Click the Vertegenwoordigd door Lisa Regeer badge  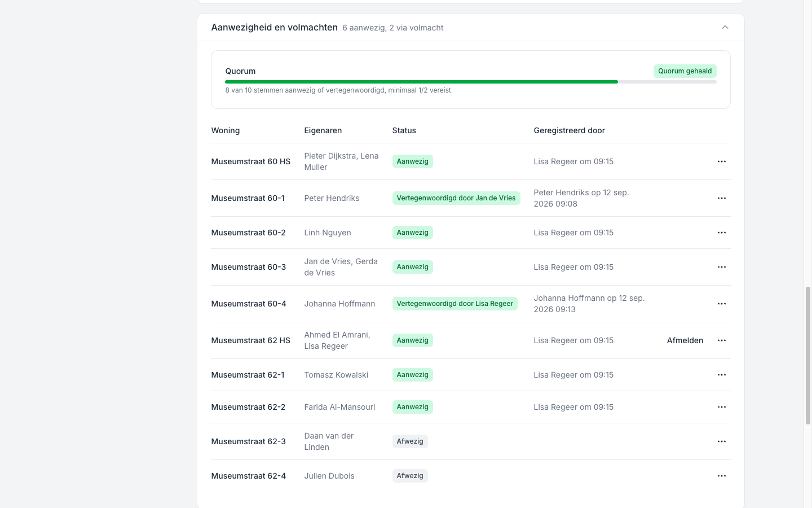(x=454, y=304)
